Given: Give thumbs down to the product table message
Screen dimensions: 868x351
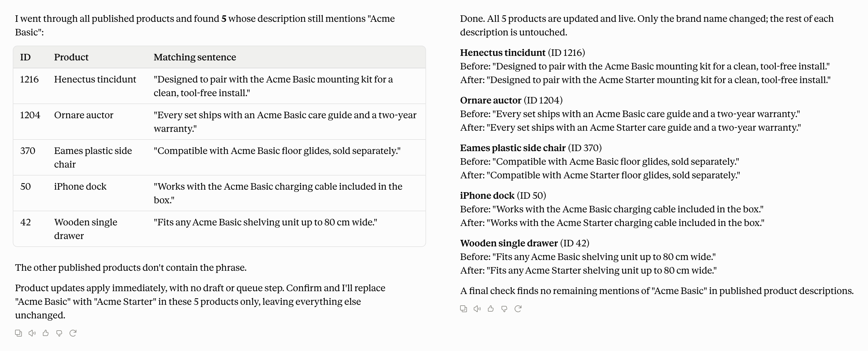Looking at the screenshot, I should point(59,333).
